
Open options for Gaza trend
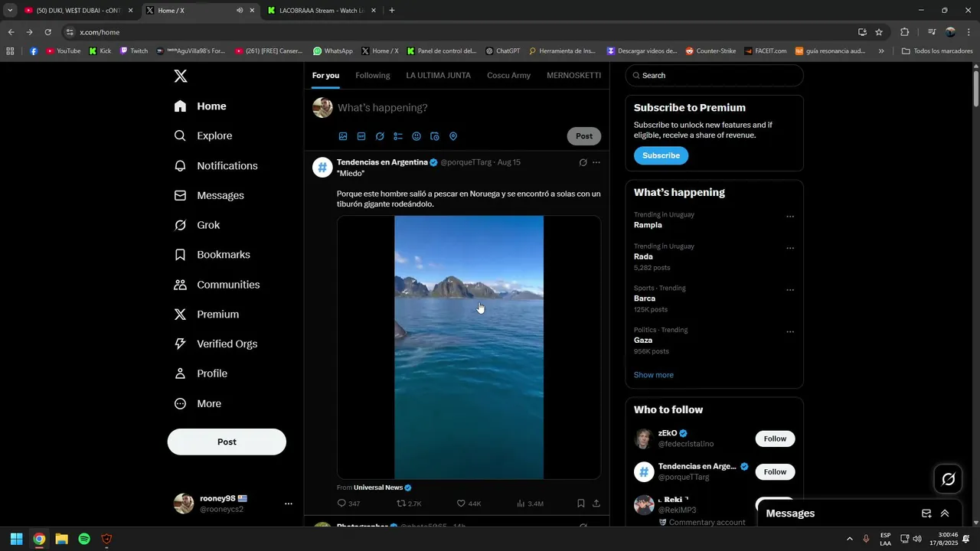click(790, 332)
